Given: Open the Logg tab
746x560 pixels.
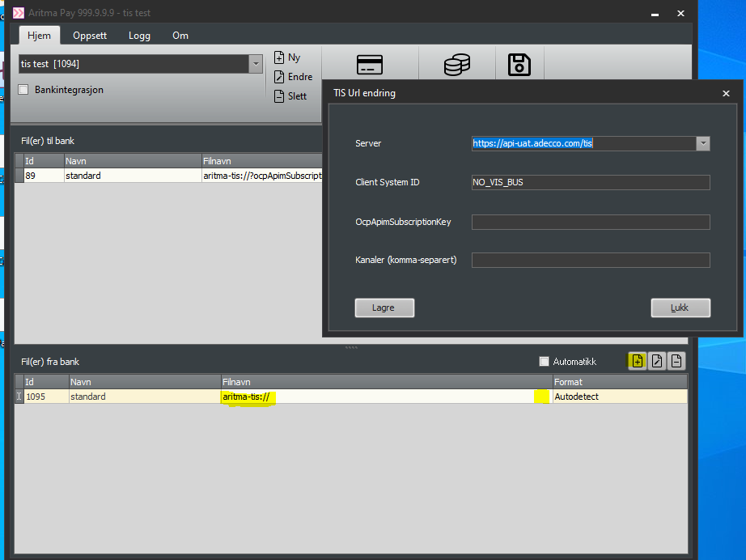Looking at the screenshot, I should pyautogui.click(x=139, y=36).
